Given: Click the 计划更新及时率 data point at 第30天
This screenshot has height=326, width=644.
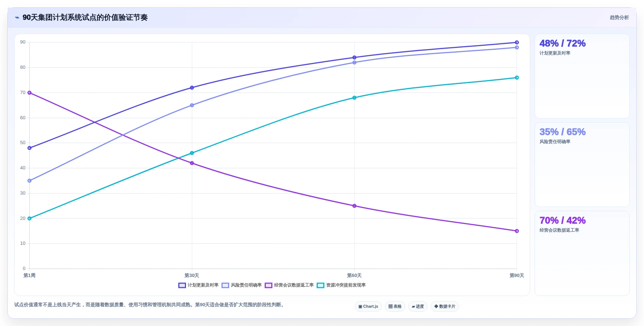Looking at the screenshot, I should [192, 88].
